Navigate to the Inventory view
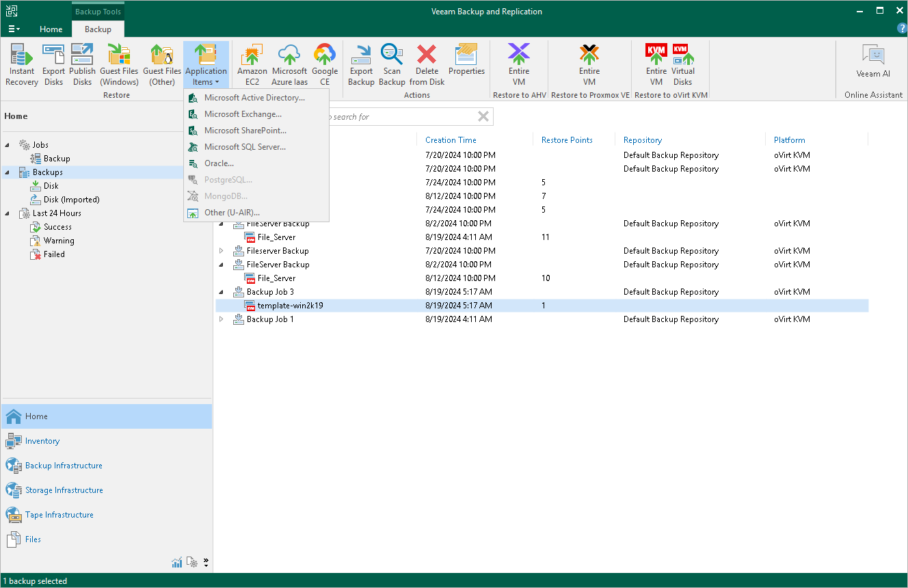 [41, 440]
